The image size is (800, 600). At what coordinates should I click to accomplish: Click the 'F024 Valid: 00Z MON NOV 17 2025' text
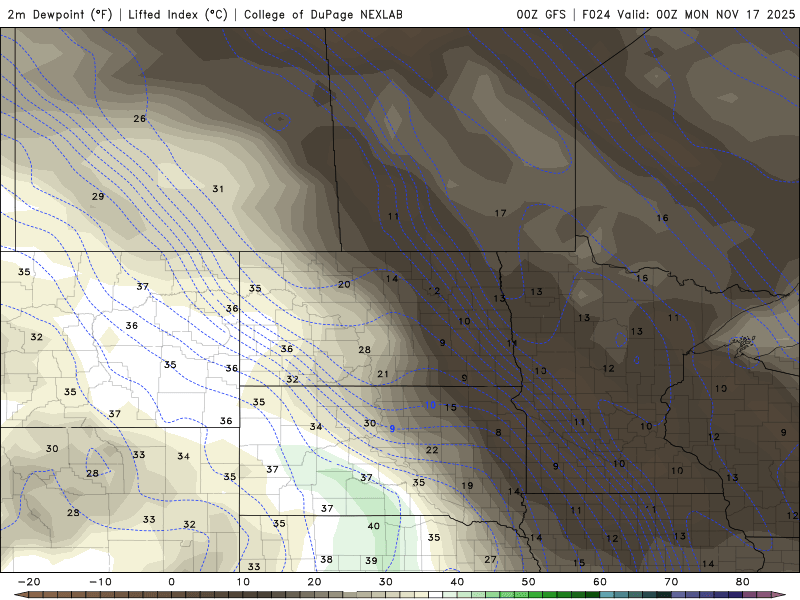click(688, 14)
